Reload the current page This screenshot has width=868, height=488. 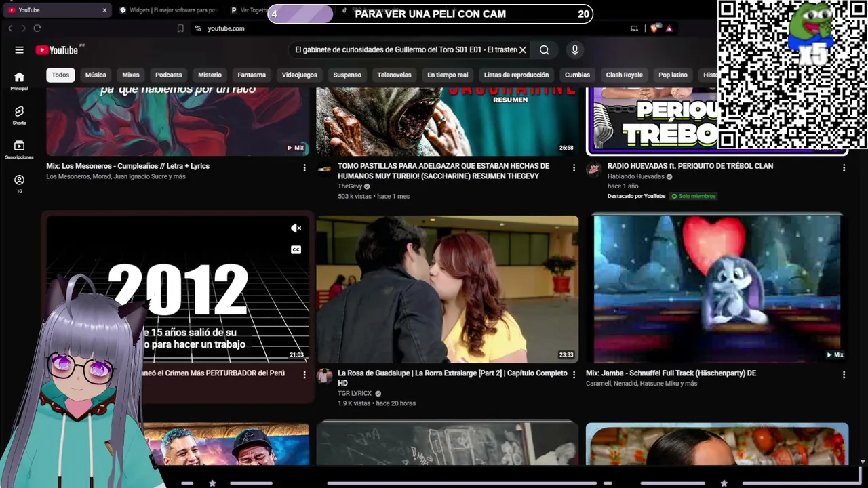tap(37, 28)
